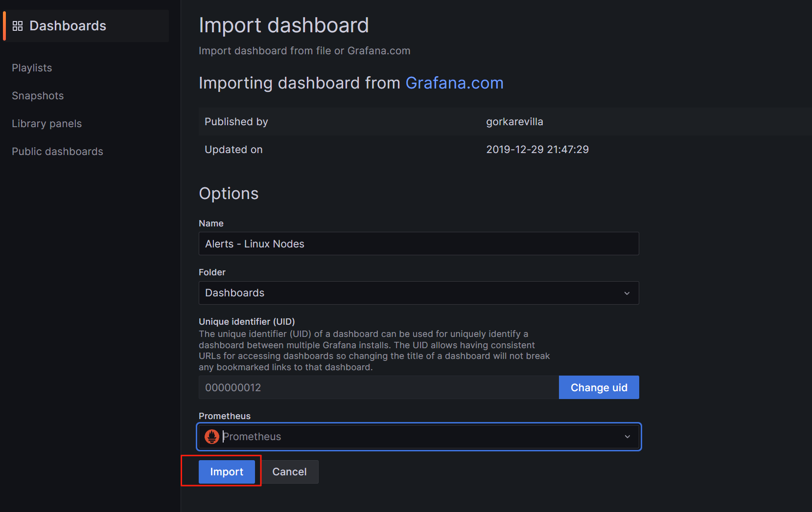The height and width of the screenshot is (512, 812).
Task: Click the Prometheus selector chevron arrow
Action: pyautogui.click(x=627, y=437)
